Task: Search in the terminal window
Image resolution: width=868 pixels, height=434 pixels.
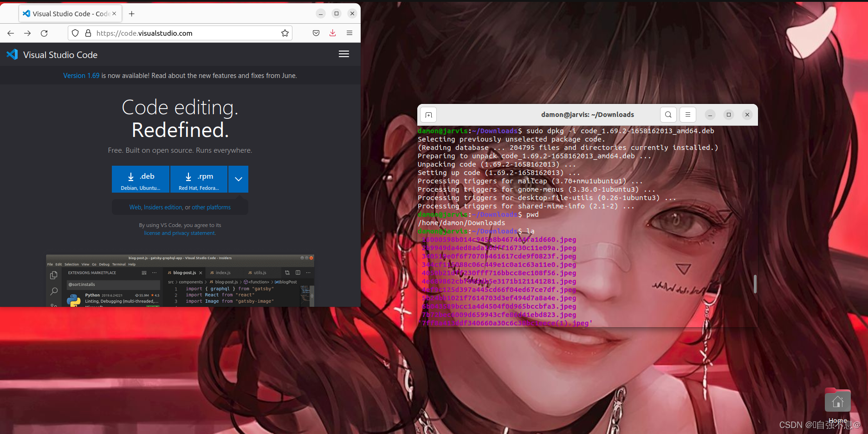Action: coord(668,115)
